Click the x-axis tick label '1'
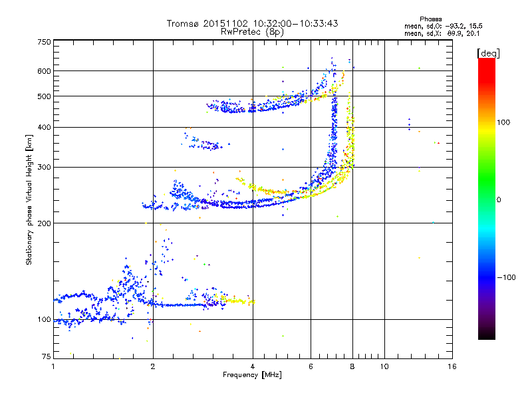The image size is (532, 399). click(53, 366)
